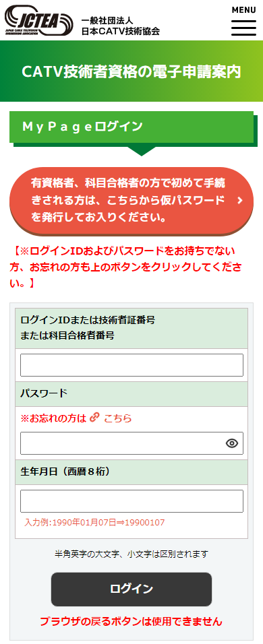The height and width of the screenshot is (644, 263).
Task: Open the こちら forgotten password link
Action: coord(118,418)
